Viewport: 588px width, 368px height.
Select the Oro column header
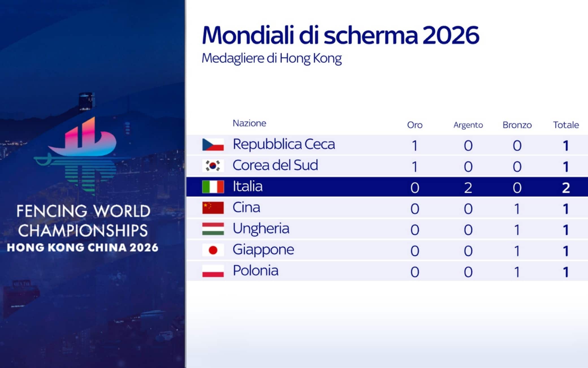pos(415,125)
